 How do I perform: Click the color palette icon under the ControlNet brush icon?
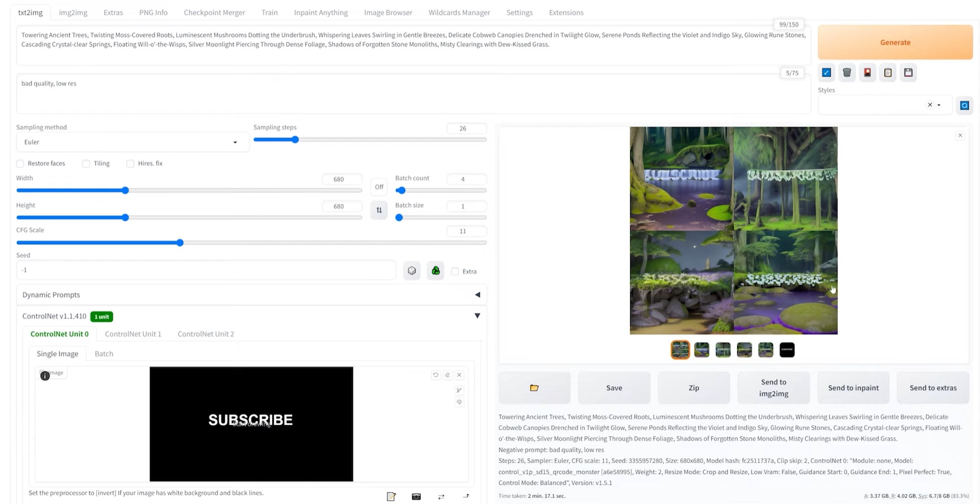point(459,402)
